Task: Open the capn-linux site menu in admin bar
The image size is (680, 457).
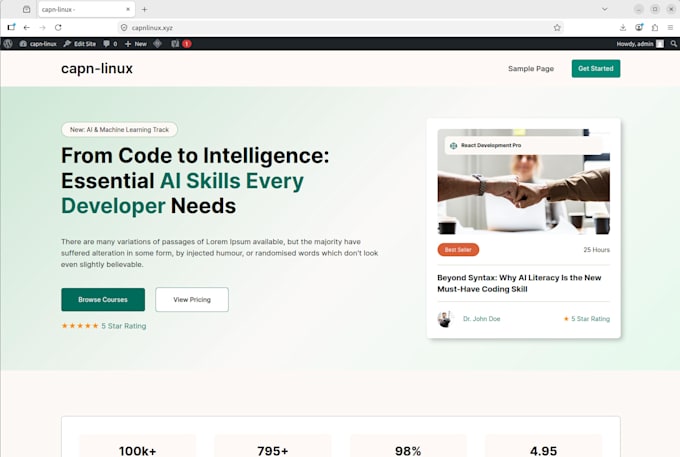Action: [38, 44]
